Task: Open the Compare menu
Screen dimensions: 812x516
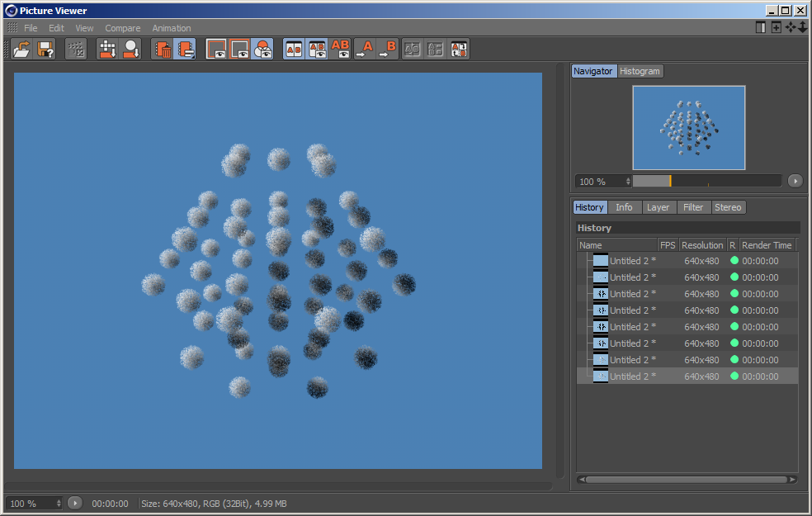Action: click(122, 28)
